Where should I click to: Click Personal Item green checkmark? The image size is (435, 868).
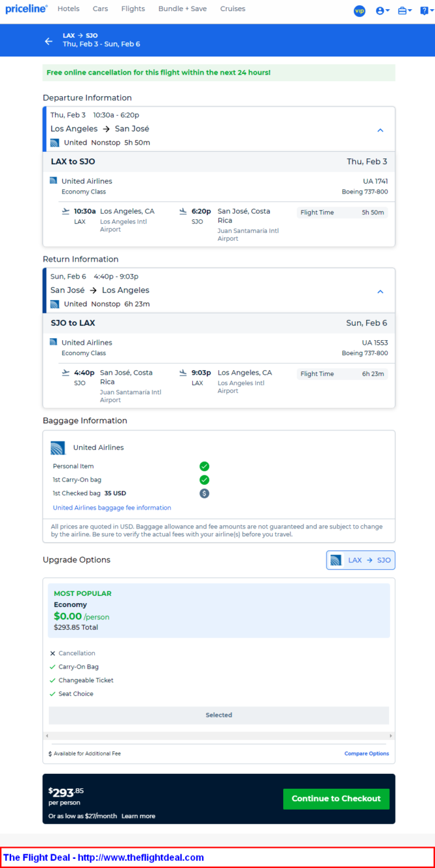point(204,466)
